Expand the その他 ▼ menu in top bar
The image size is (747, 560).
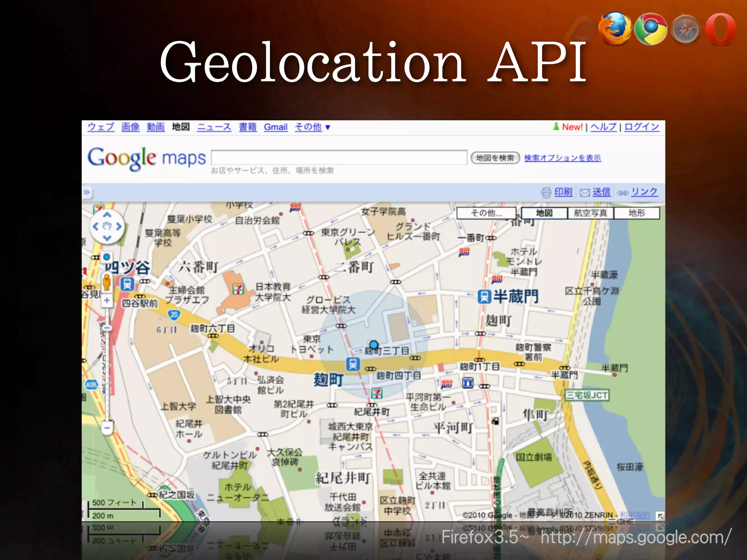[x=312, y=127]
